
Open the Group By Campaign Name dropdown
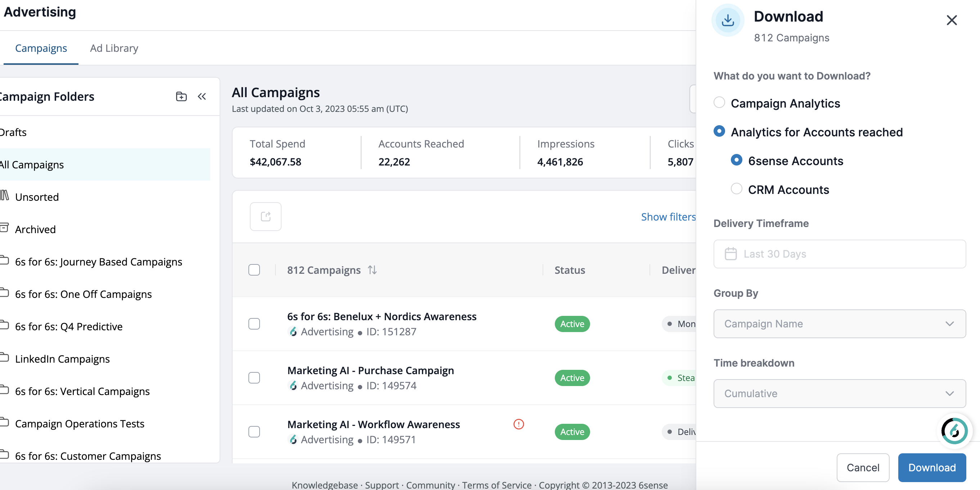click(839, 324)
